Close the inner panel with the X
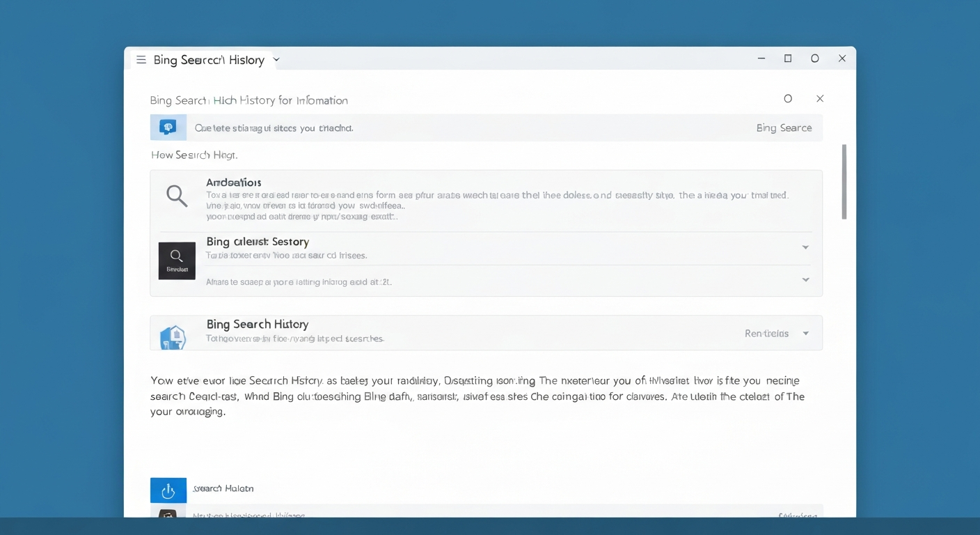The image size is (980, 535). click(820, 99)
